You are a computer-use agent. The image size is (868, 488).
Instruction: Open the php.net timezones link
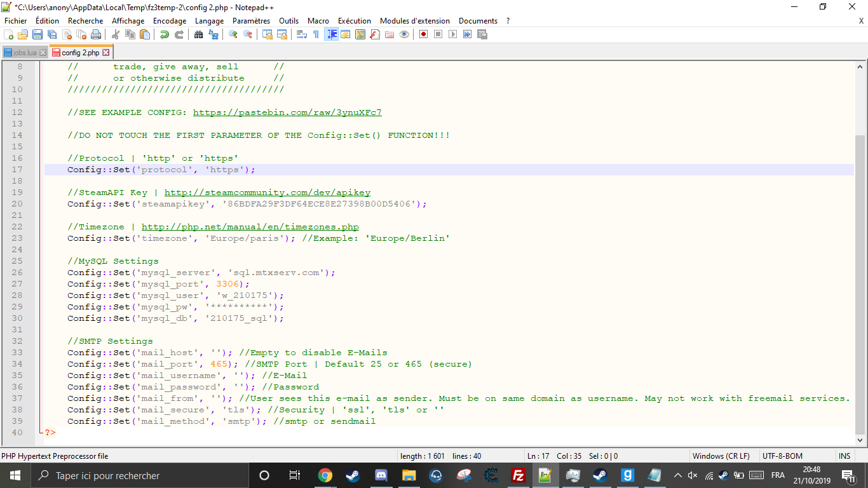tap(250, 227)
